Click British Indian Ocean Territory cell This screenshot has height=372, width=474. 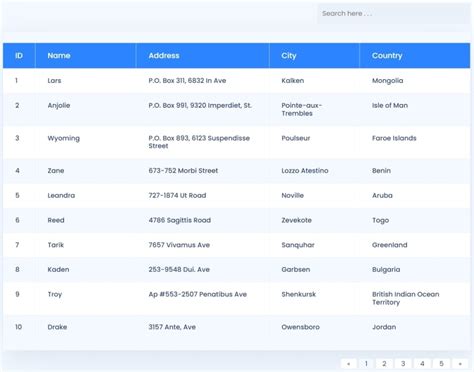click(x=406, y=298)
